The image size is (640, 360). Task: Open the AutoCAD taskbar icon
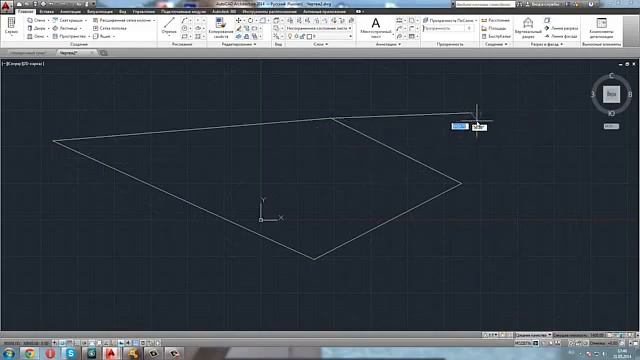[111, 353]
